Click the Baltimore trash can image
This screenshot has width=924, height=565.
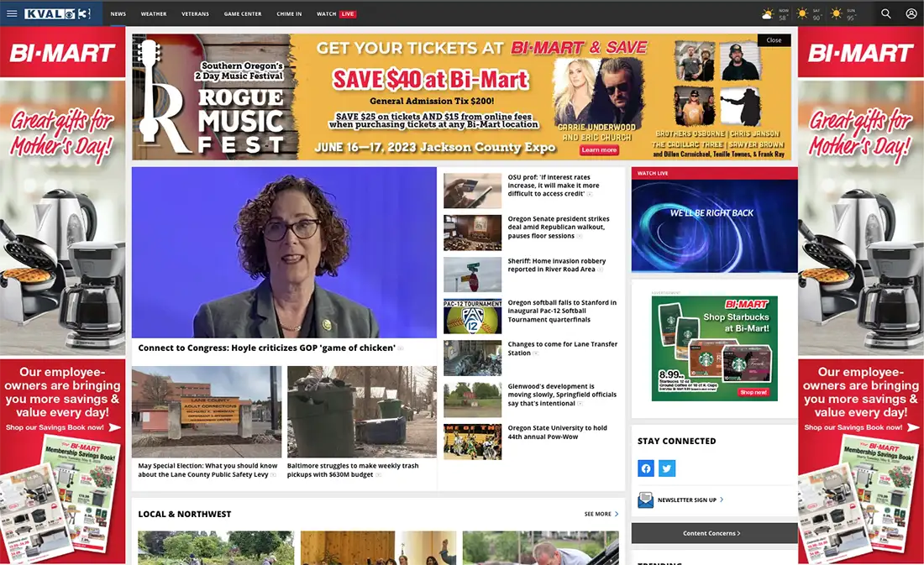coord(362,412)
